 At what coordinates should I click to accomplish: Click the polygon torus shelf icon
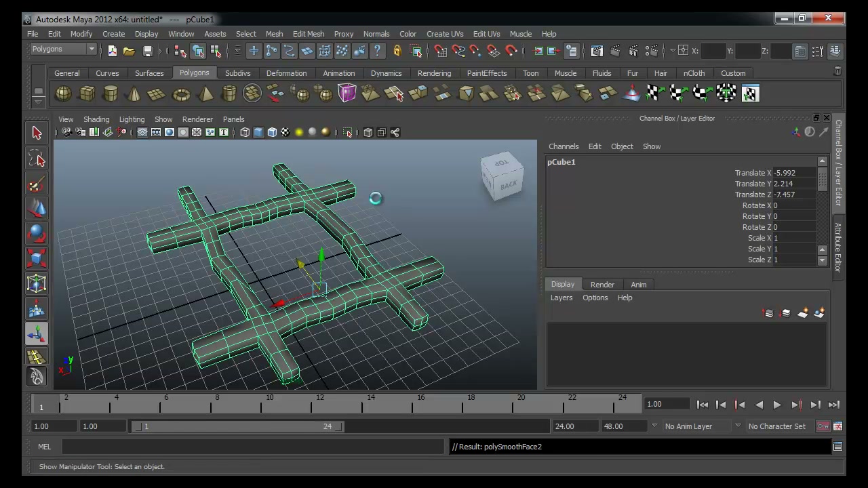[x=181, y=94]
